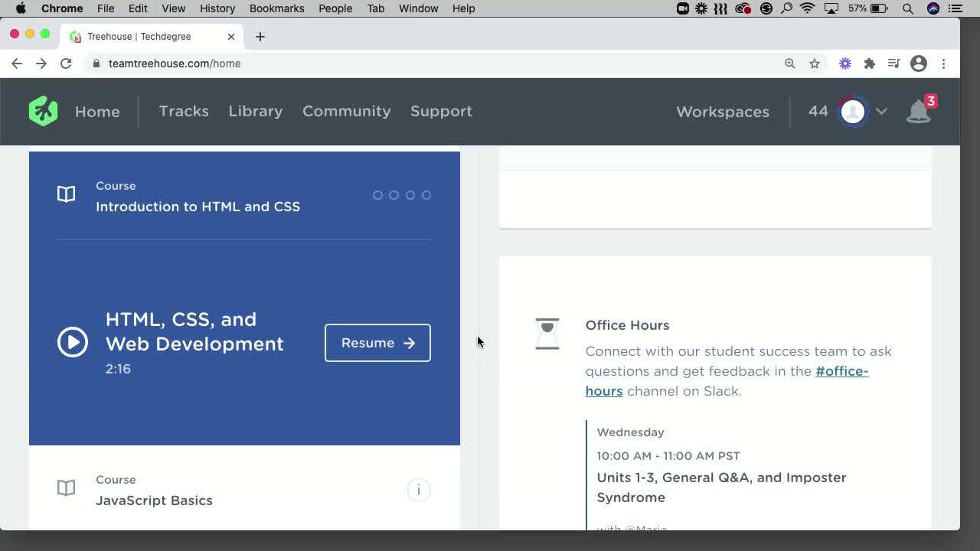Click the points counter showing 44
This screenshot has width=980, height=551.
tap(818, 111)
